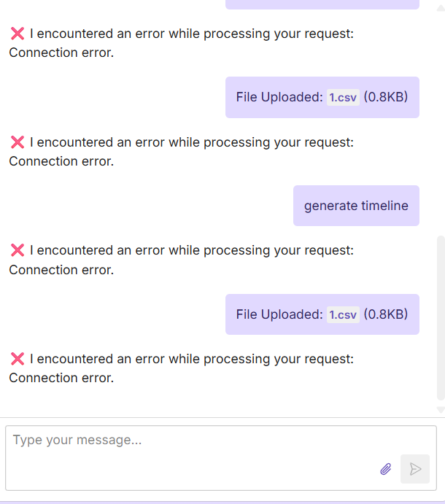Click the File Uploaded text in the bubble above generate timeline
This screenshot has width=445, height=504.
[279, 97]
